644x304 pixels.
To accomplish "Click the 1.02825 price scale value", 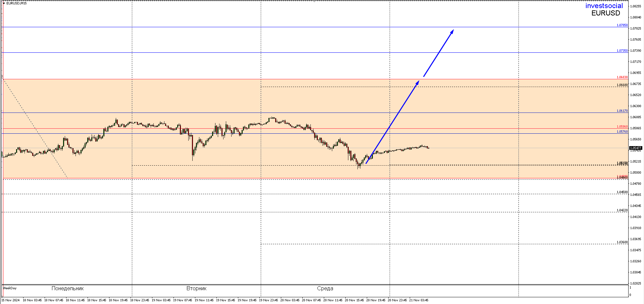I will pos(636,283).
